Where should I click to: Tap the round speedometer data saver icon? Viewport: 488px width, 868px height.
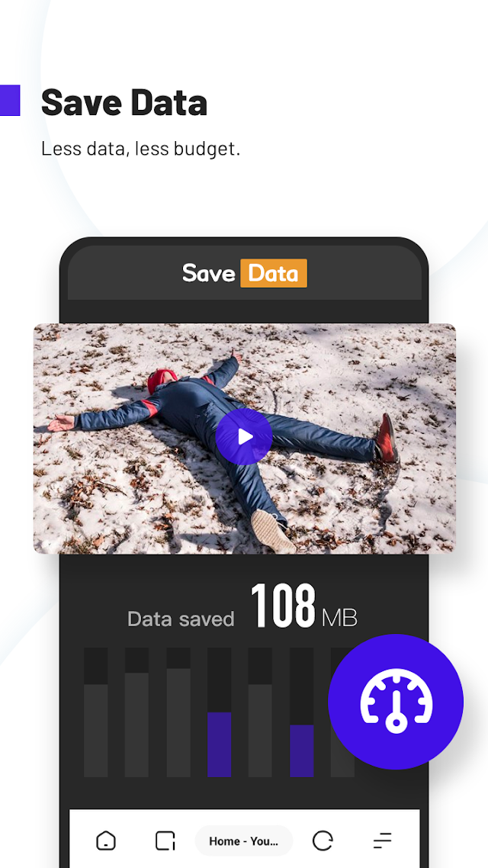pyautogui.click(x=396, y=702)
